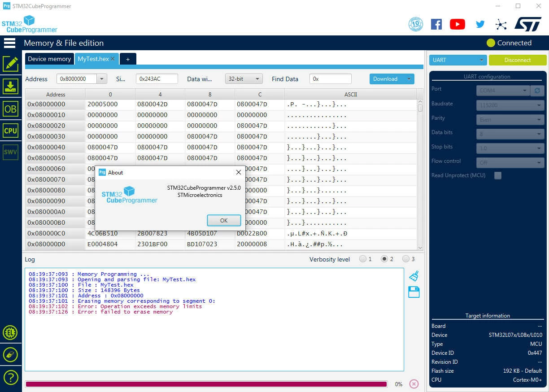This screenshot has width=549, height=392.
Task: Click the 0x447 Device ID value
Action: [x=535, y=353]
